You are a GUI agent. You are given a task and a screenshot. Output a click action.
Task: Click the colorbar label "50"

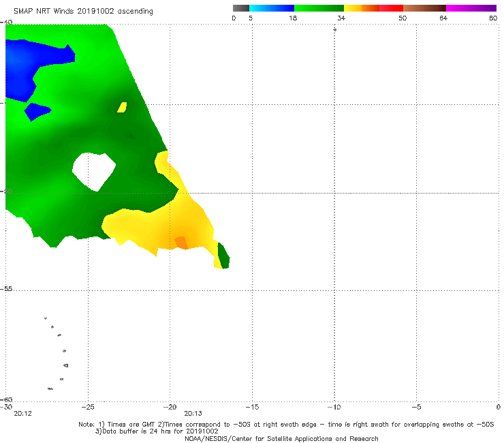click(403, 18)
